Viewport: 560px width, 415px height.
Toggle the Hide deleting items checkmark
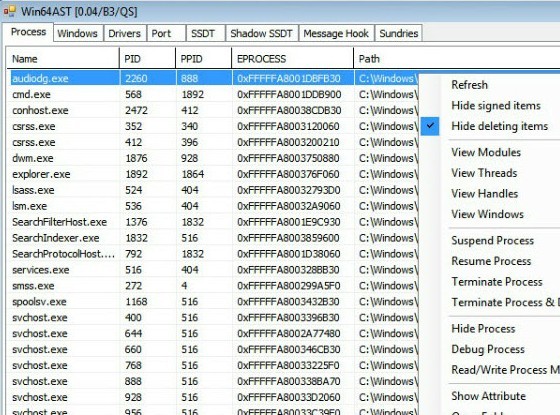pyautogui.click(x=430, y=126)
